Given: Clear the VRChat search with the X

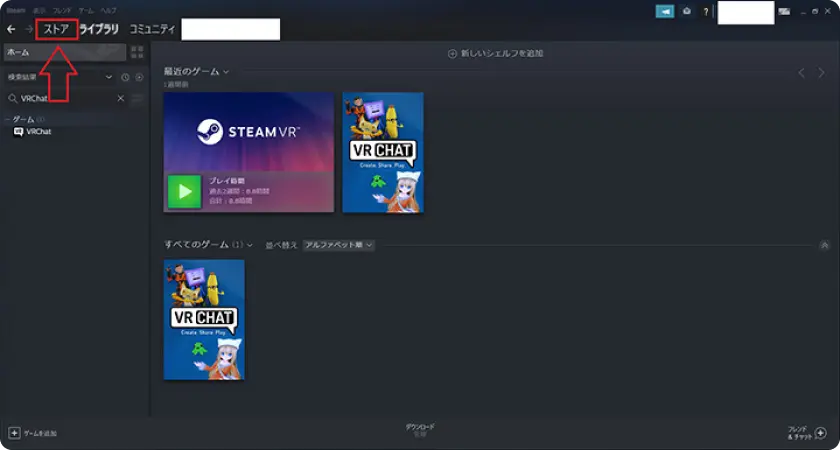Looking at the screenshot, I should 121,98.
